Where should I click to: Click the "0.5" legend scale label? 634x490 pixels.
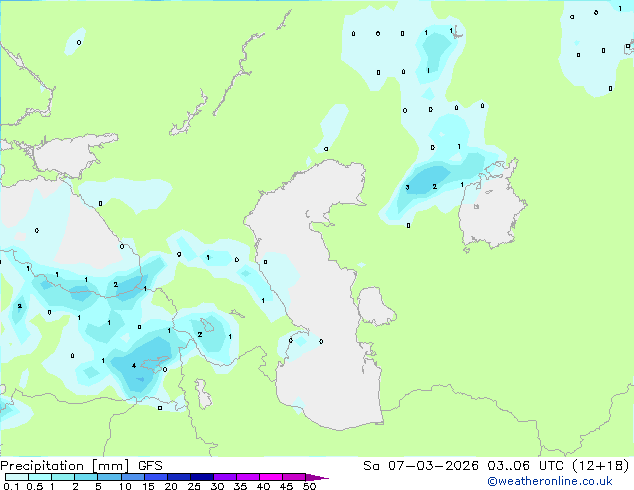tap(35, 486)
